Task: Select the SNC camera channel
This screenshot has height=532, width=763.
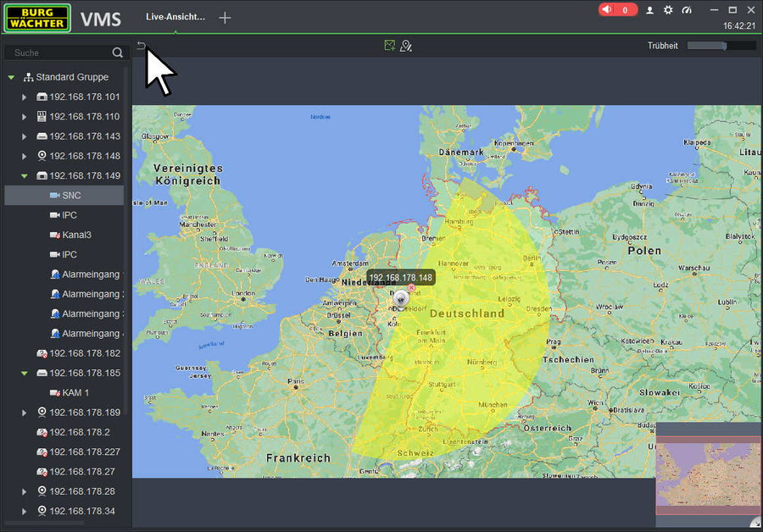Action: pyautogui.click(x=71, y=196)
